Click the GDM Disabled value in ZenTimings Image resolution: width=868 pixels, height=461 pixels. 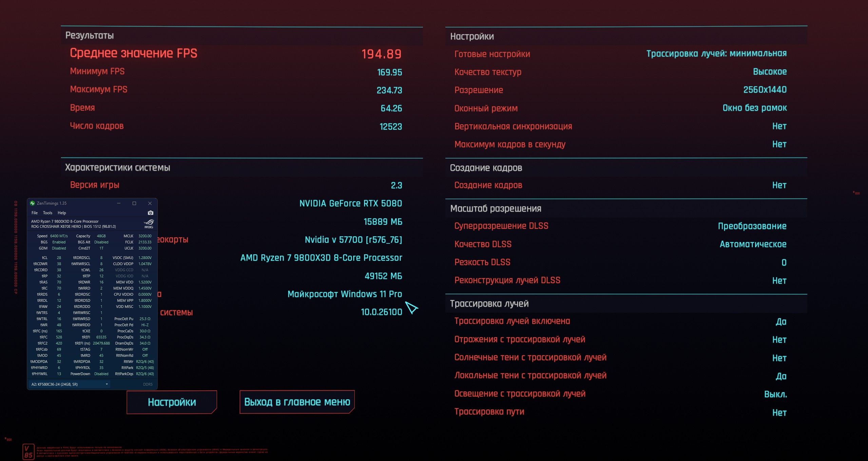coord(59,248)
